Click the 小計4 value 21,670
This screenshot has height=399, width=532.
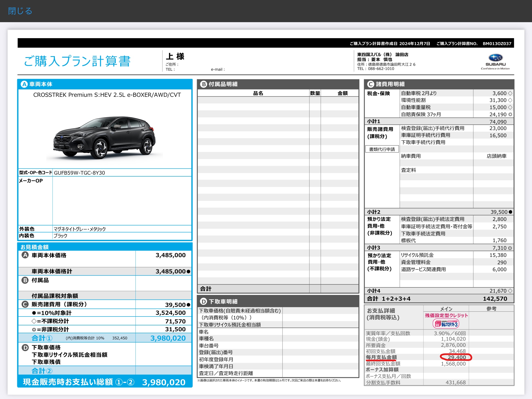[498, 291]
